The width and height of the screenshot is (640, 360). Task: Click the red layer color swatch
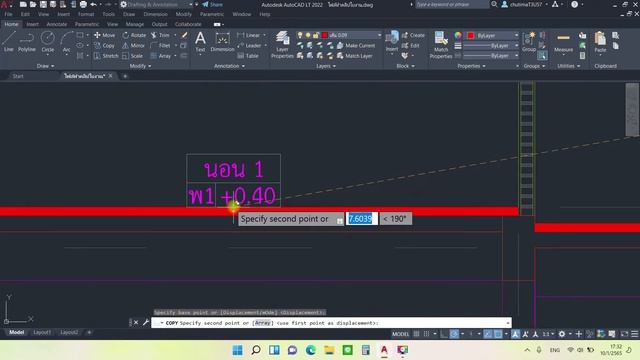(325, 35)
